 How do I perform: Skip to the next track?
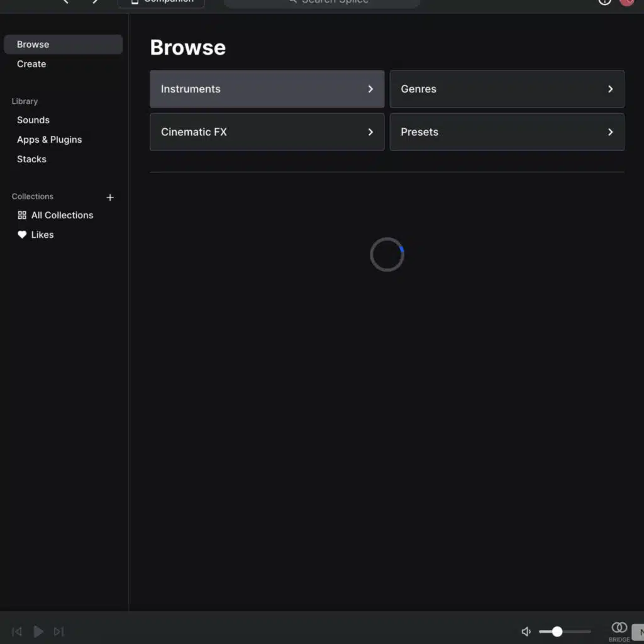click(x=58, y=631)
